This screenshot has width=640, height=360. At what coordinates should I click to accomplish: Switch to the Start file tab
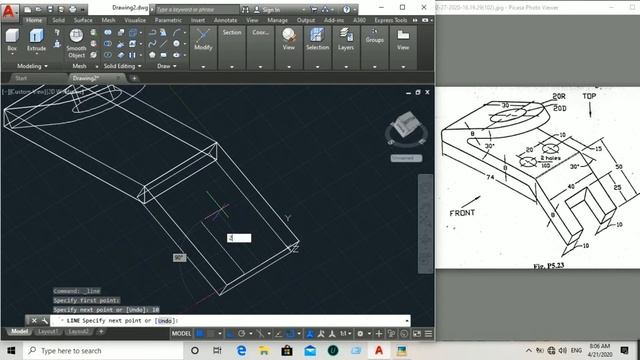pyautogui.click(x=21, y=78)
